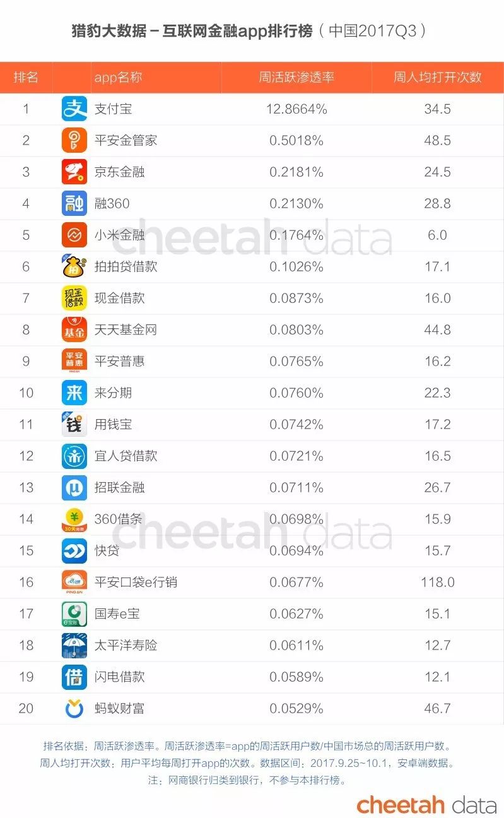Image resolution: width=504 pixels, height=818 pixels.
Task: Click the 蚂蚁财富 app icon
Action: tap(74, 708)
